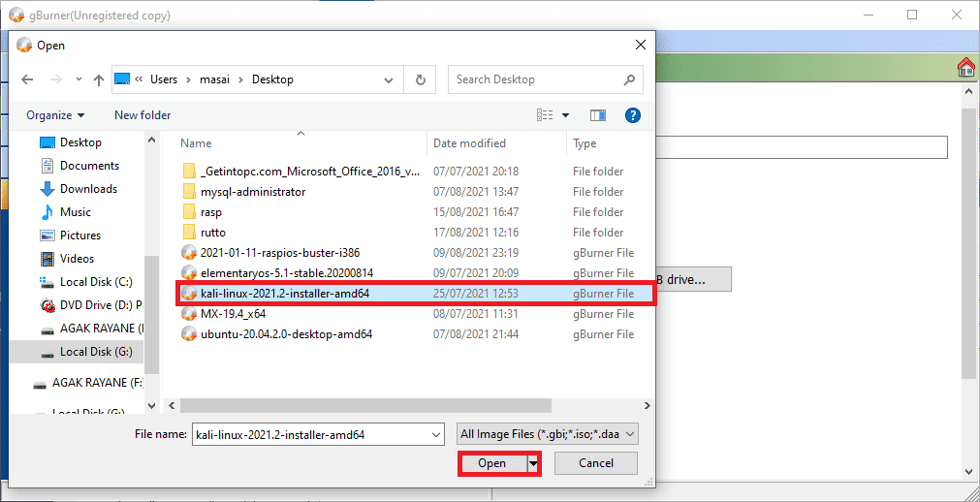This screenshot has height=502, width=980.
Task: Refresh the Desktop folder listing
Action: (421, 79)
